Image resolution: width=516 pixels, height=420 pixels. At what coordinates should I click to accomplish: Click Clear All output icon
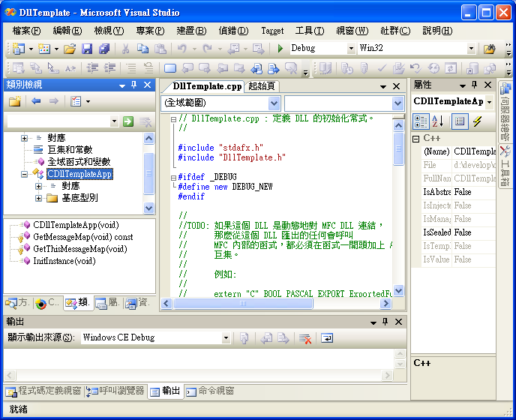click(305, 338)
